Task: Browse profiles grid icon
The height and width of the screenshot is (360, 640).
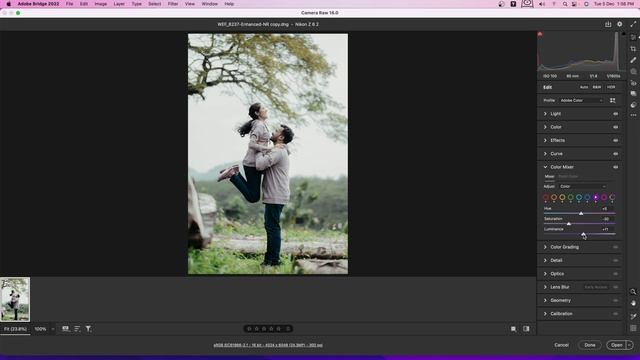Action: (612, 100)
